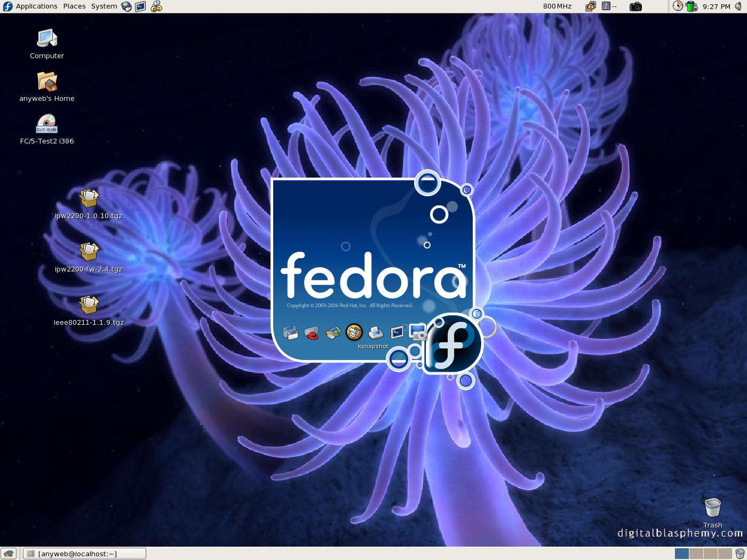The height and width of the screenshot is (560, 747).
Task: Open the update warning notification icon
Action: click(591, 6)
